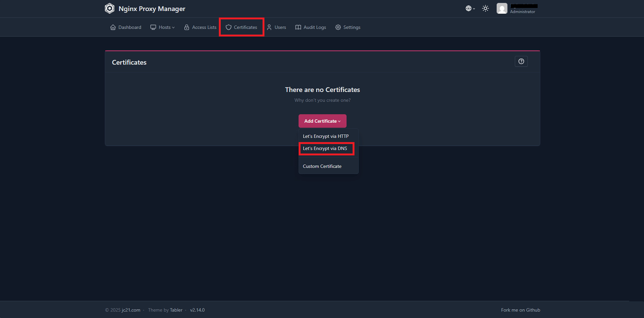Expand the Hosts dropdown menu
This screenshot has height=318, width=644.
pos(163,27)
